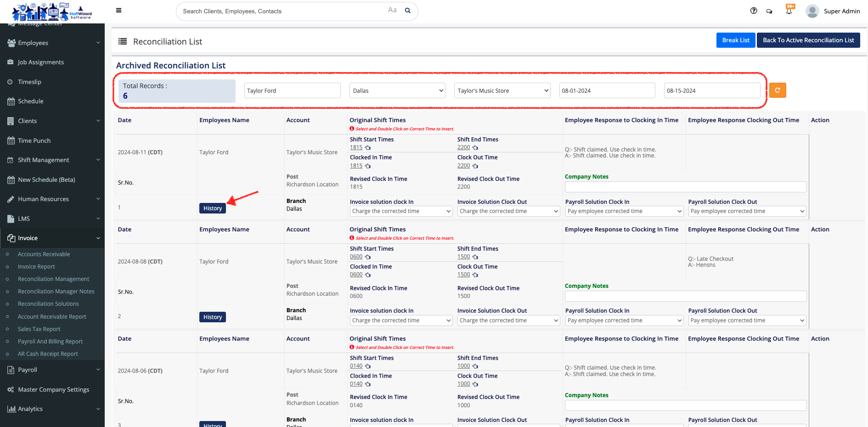
Task: Open Reconciliation Management in sidebar
Action: point(53,279)
